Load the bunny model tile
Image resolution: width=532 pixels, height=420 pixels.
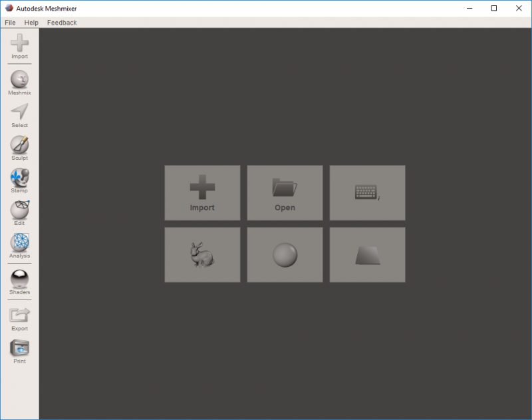tap(202, 255)
